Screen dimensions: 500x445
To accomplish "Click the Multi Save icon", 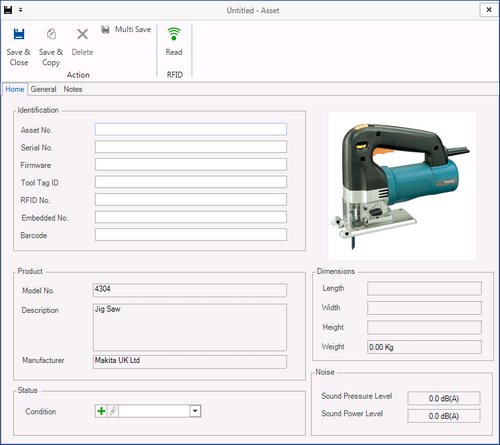I will tap(105, 30).
